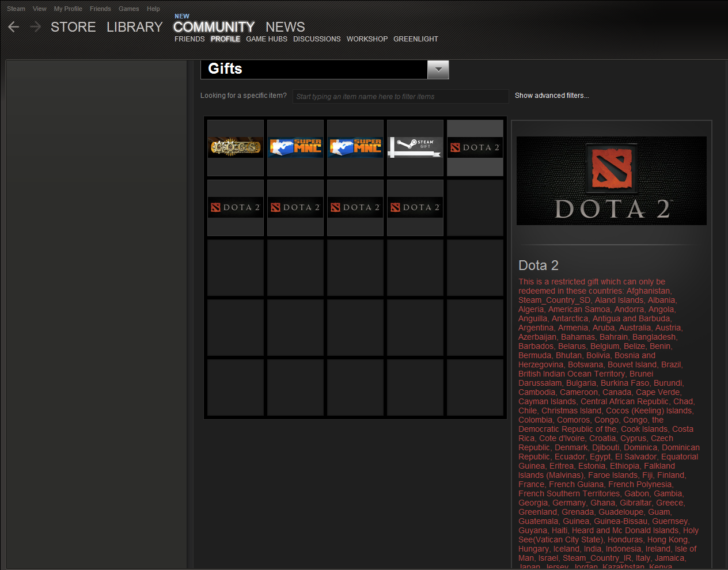
Task: Open the Friends menu in menu bar
Action: coord(100,9)
